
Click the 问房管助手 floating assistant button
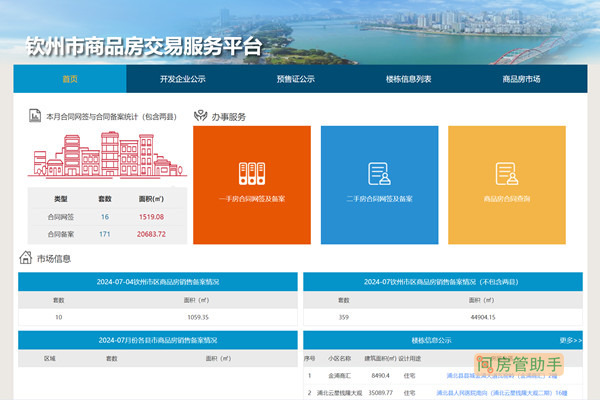520,364
